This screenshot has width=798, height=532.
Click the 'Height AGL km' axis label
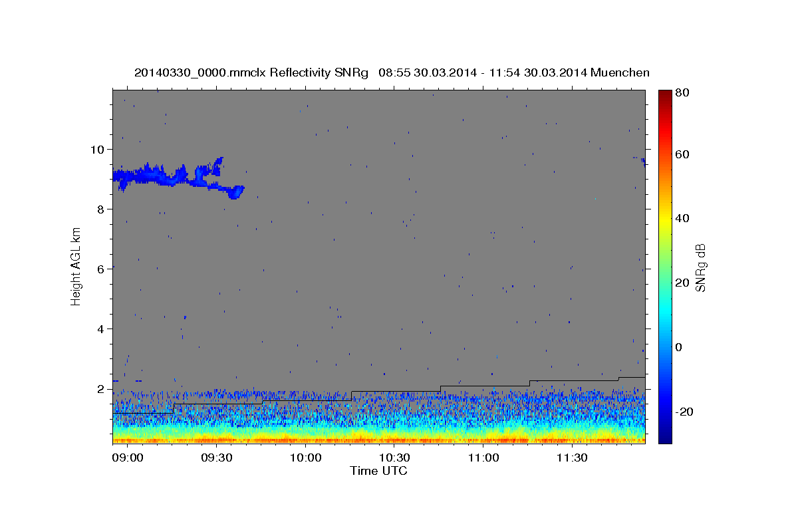(x=76, y=265)
